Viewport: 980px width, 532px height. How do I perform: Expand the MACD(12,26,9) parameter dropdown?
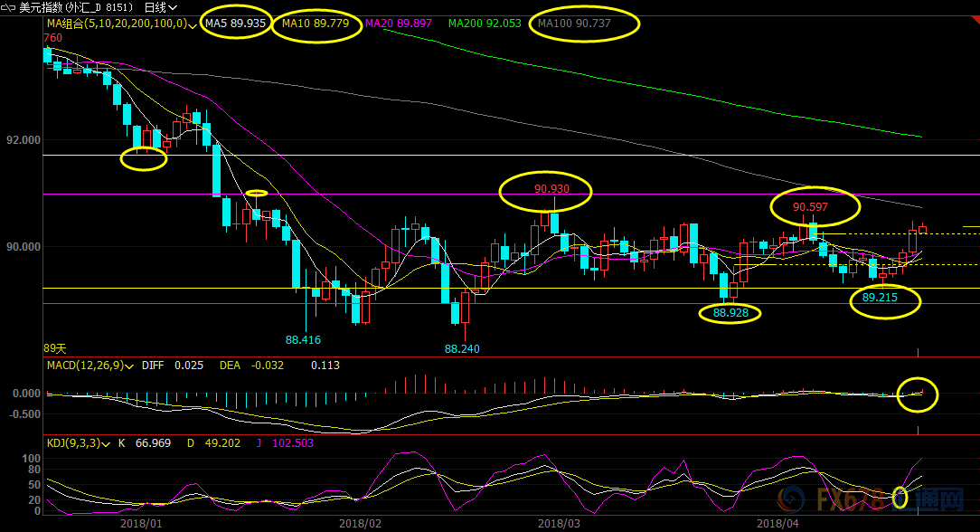(131, 366)
